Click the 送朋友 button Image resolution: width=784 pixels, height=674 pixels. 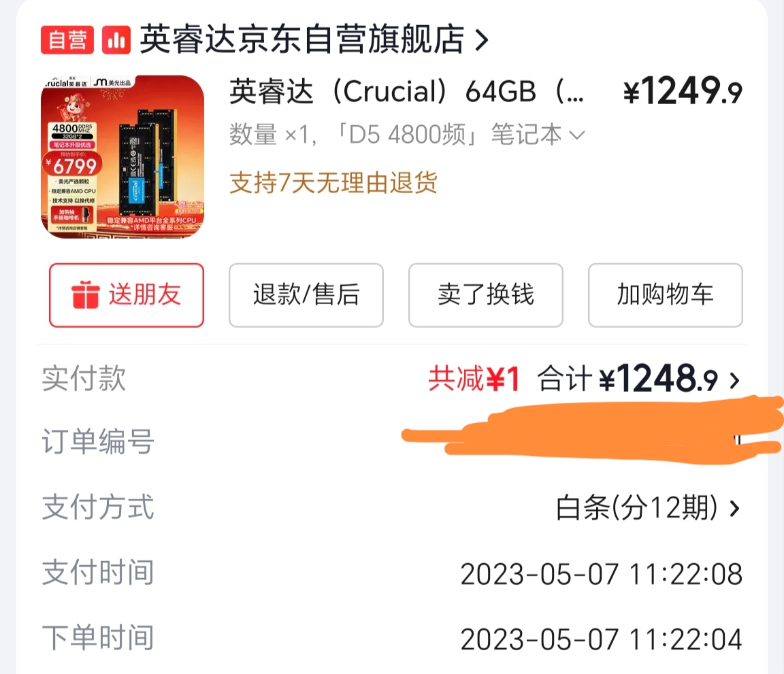click(x=127, y=295)
